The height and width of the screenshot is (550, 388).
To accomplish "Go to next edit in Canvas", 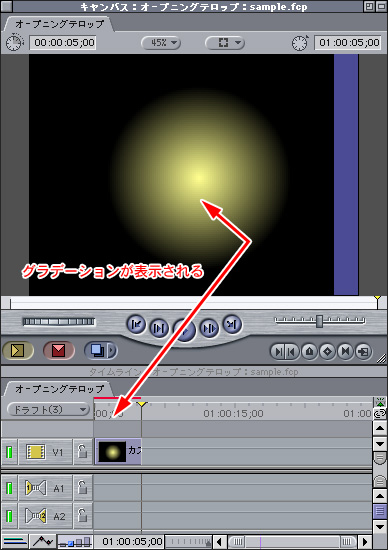I will [232, 324].
